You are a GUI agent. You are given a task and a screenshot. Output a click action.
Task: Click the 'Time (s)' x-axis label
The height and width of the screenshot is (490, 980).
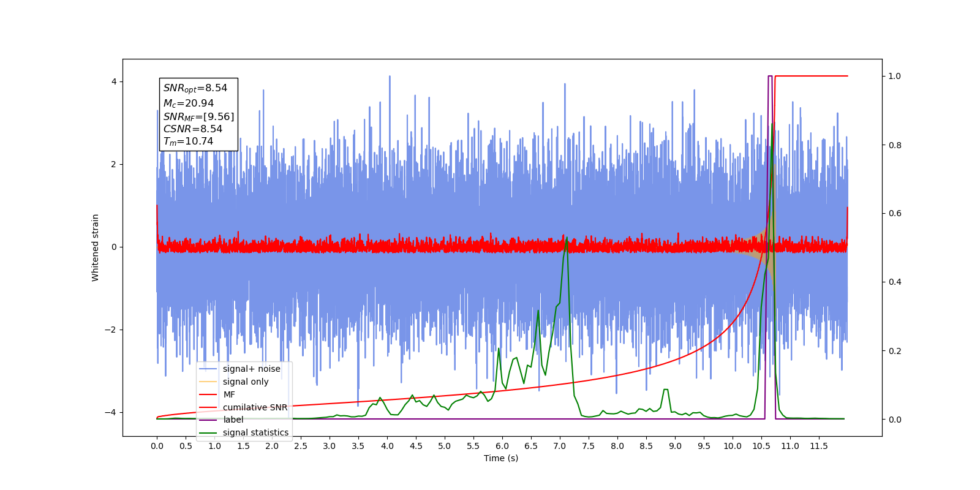501,458
